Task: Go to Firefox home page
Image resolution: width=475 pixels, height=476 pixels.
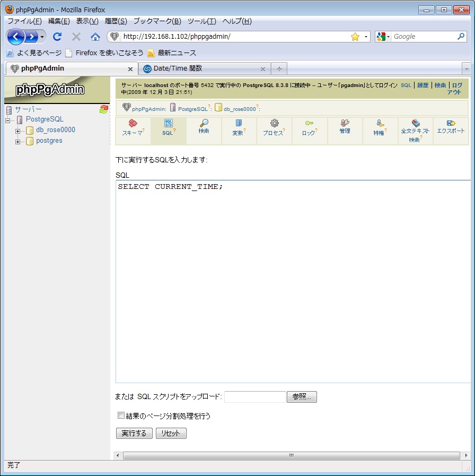Action: tap(95, 37)
